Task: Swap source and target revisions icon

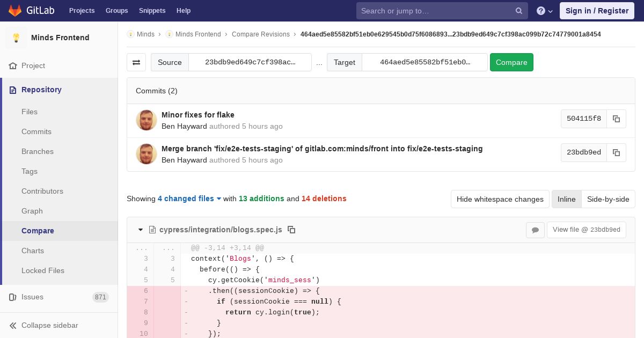Action: point(136,62)
